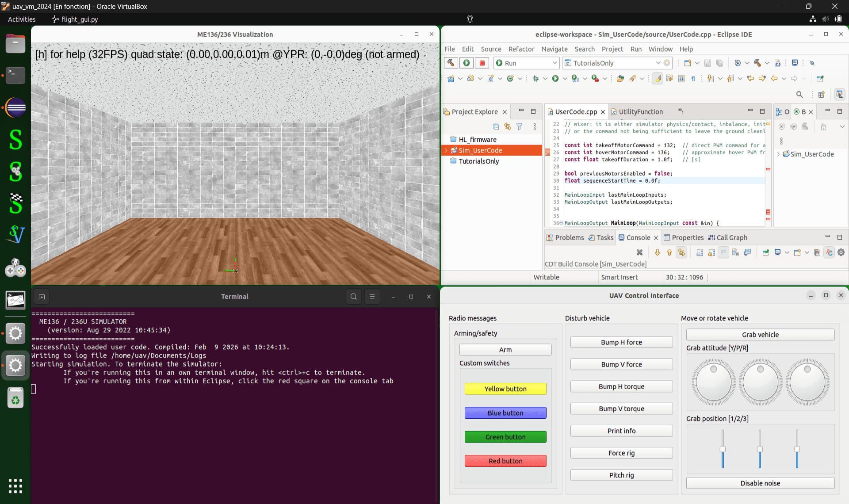The width and height of the screenshot is (849, 504).
Task: Select the C/C++ perspective icon
Action: click(x=839, y=94)
